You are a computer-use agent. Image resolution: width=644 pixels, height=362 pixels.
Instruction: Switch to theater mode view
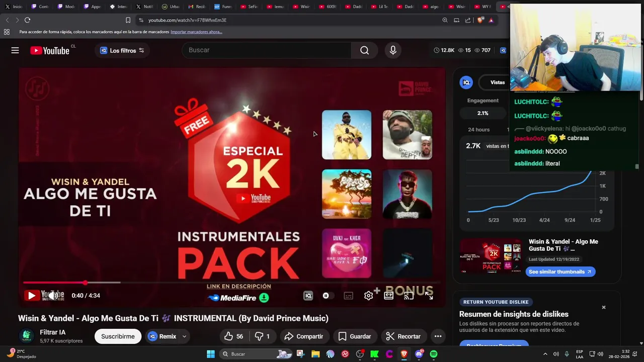(x=388, y=296)
